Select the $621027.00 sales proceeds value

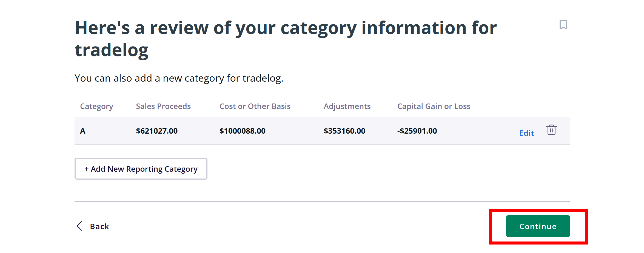point(157,131)
